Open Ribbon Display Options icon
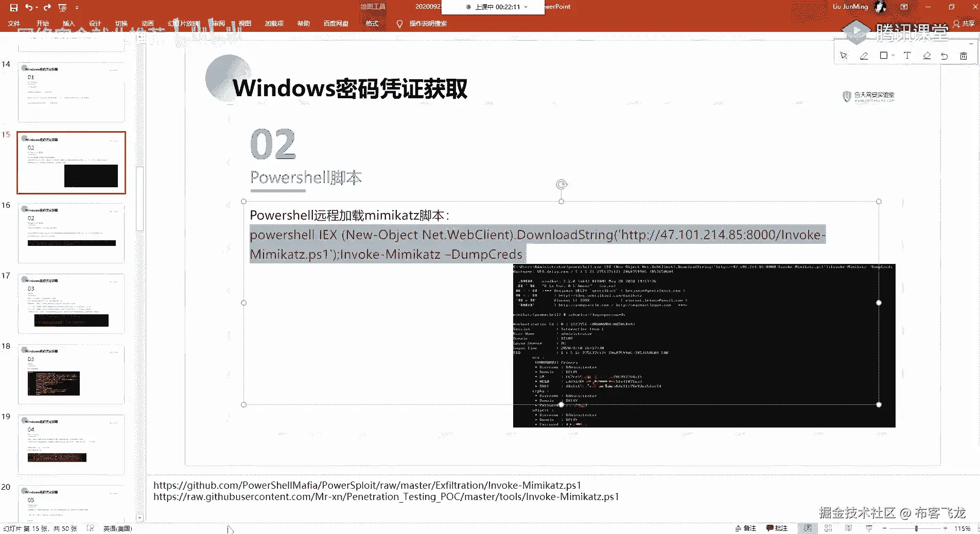The height and width of the screenshot is (534, 980). pos(904,7)
